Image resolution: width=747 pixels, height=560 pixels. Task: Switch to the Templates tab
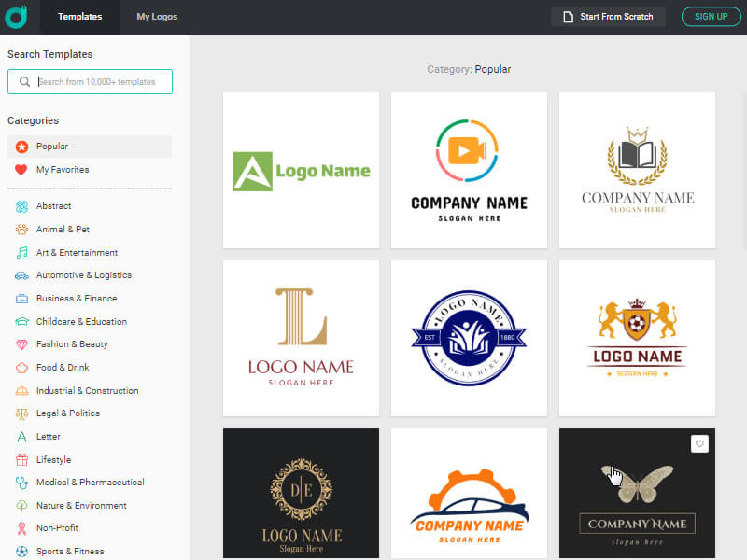[79, 16]
